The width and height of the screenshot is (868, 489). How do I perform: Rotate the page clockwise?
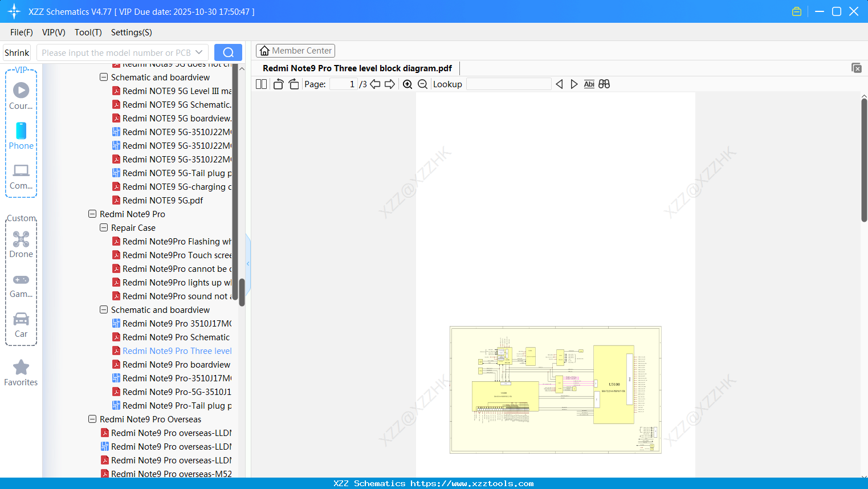[x=294, y=84]
